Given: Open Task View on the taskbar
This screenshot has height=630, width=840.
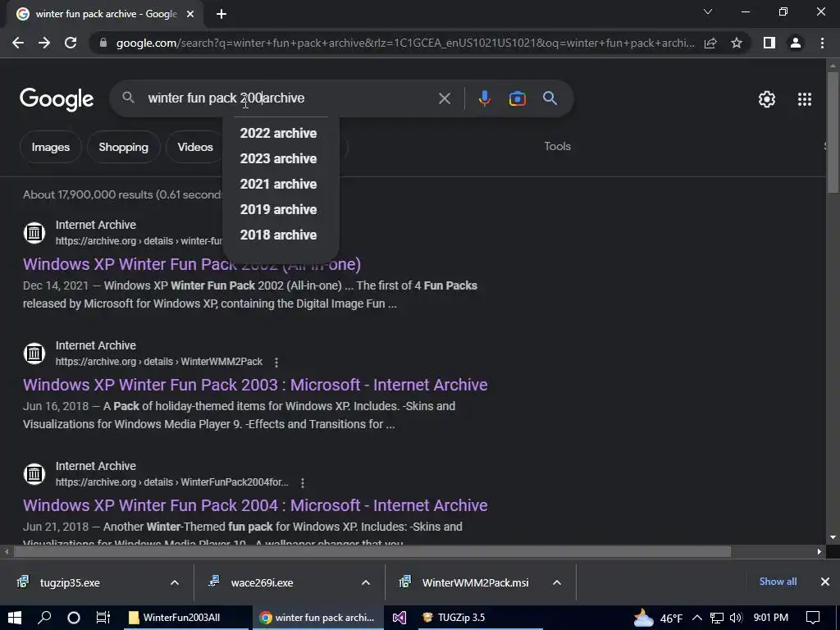Looking at the screenshot, I should pyautogui.click(x=103, y=618).
